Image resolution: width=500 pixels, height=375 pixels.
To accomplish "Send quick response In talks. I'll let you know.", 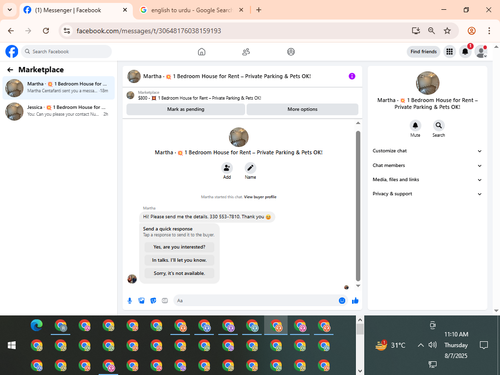I will coord(179,260).
